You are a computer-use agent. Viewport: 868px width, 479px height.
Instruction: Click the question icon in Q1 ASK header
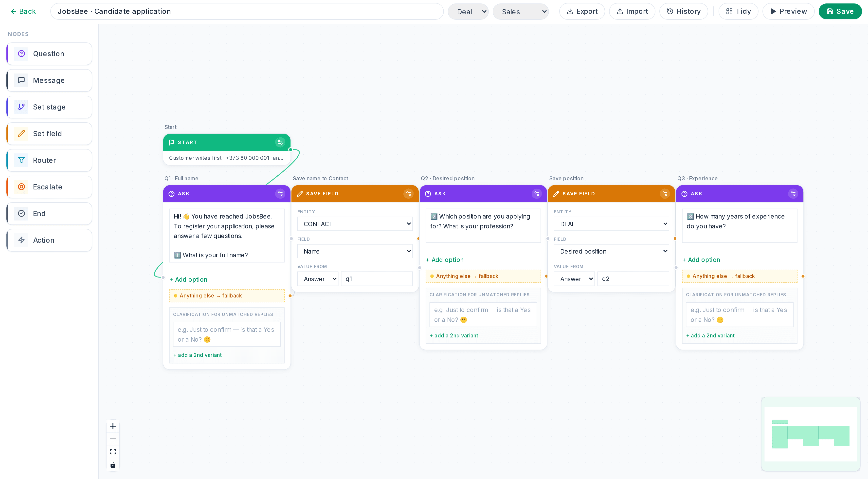click(172, 193)
